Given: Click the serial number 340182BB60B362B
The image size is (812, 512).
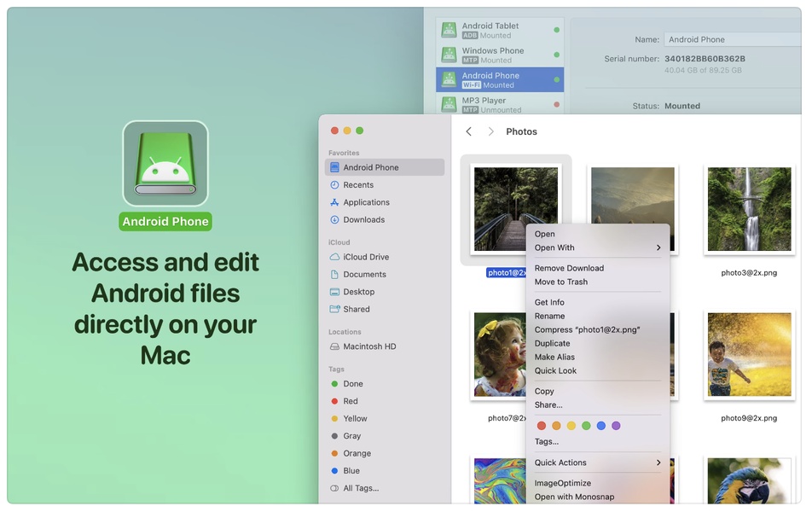Looking at the screenshot, I should click(x=705, y=59).
